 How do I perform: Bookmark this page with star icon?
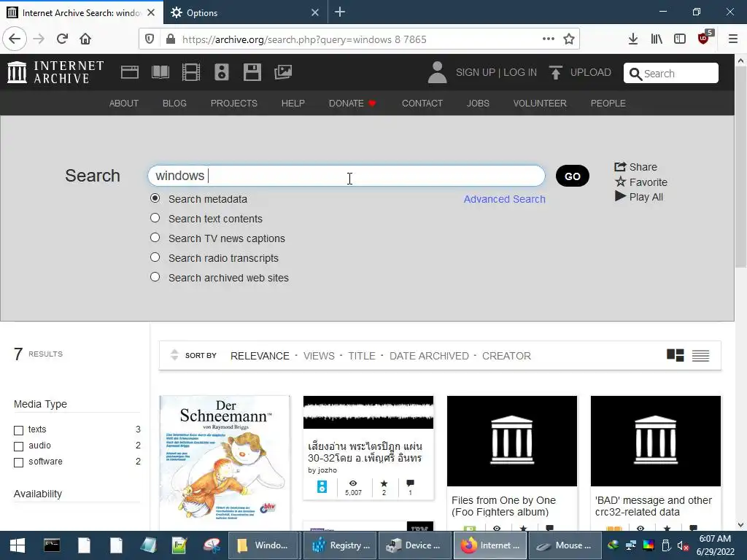point(569,39)
